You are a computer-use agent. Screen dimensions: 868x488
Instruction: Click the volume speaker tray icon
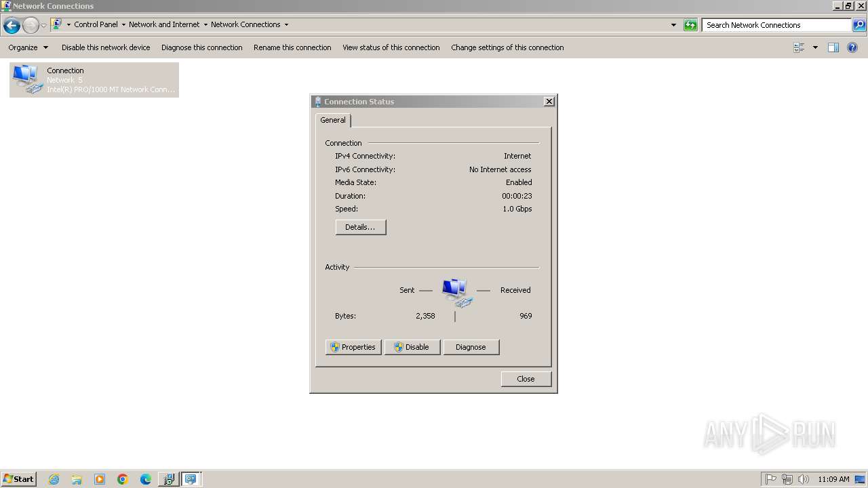(804, 479)
